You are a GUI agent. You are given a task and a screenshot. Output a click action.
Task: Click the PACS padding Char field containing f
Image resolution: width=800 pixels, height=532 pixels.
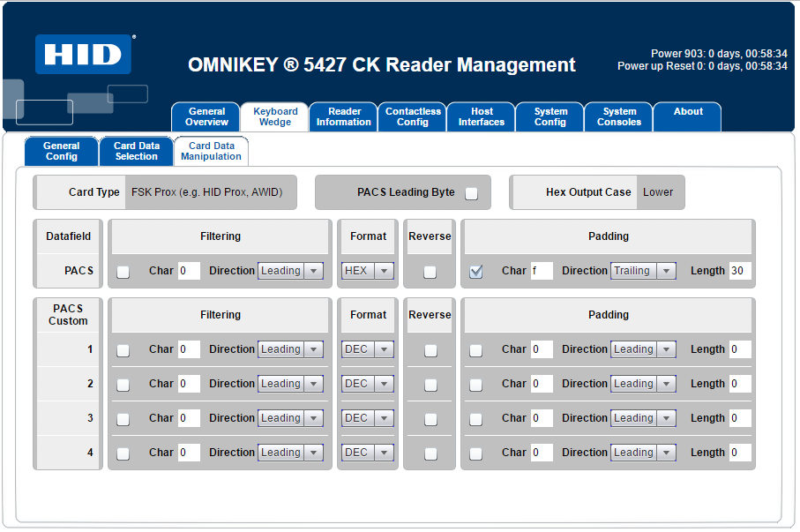[x=542, y=271]
